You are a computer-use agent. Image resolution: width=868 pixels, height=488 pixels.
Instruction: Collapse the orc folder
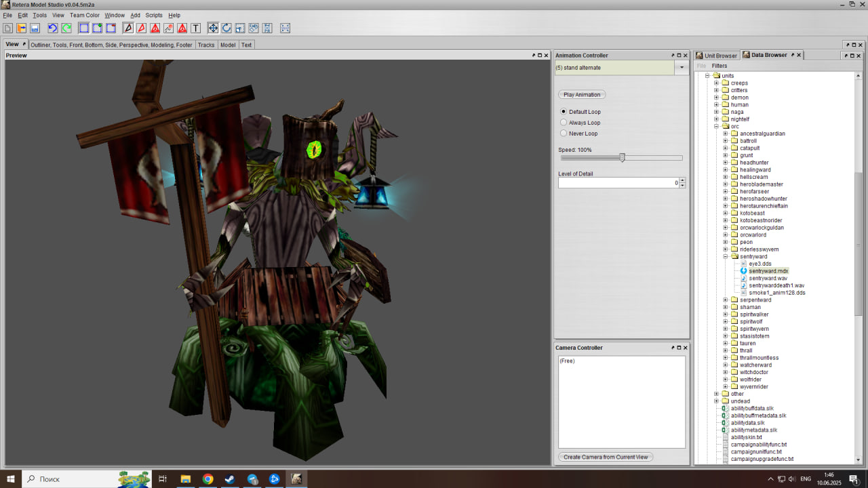tap(717, 126)
